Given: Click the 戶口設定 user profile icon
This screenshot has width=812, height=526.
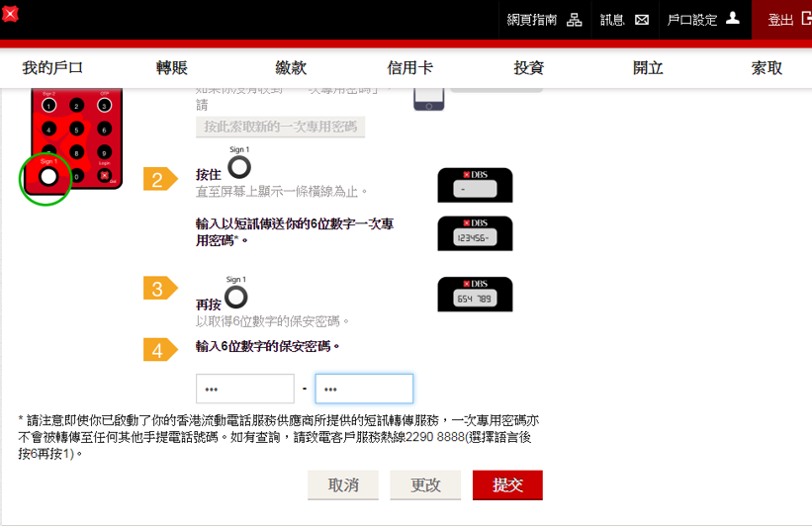Looking at the screenshot, I should [732, 19].
